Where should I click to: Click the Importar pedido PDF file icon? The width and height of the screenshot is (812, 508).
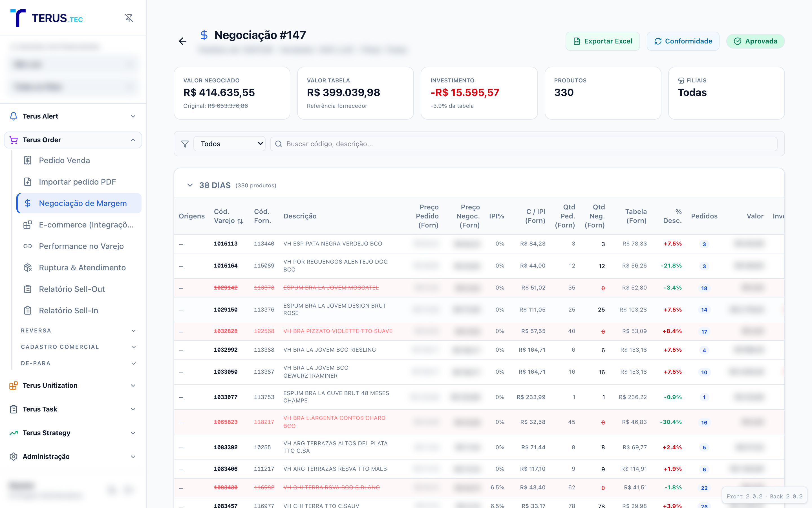pyautogui.click(x=28, y=182)
